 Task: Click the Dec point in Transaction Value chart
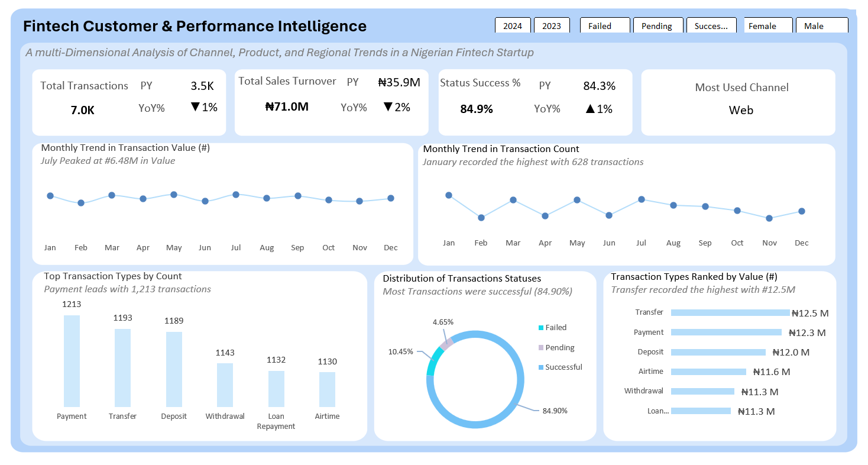point(391,198)
